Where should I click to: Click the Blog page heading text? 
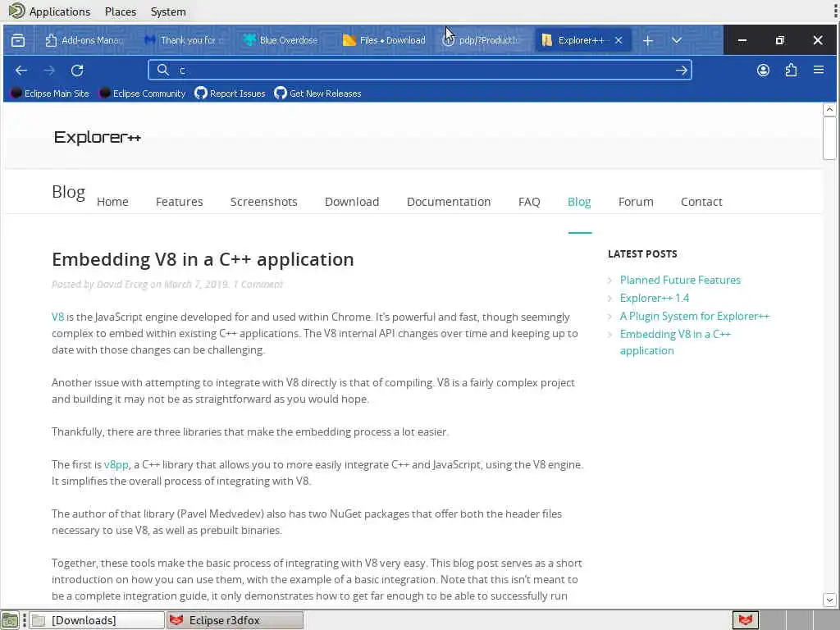(69, 192)
